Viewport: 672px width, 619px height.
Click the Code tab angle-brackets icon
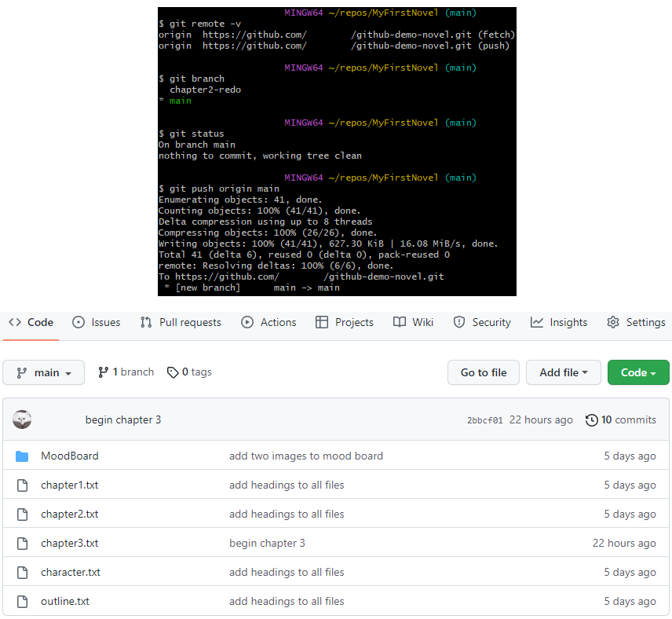tap(15, 322)
